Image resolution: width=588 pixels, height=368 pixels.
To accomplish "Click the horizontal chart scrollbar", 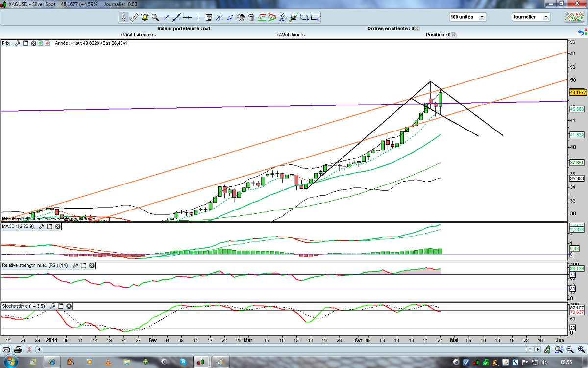I will pyautogui.click(x=284, y=349).
